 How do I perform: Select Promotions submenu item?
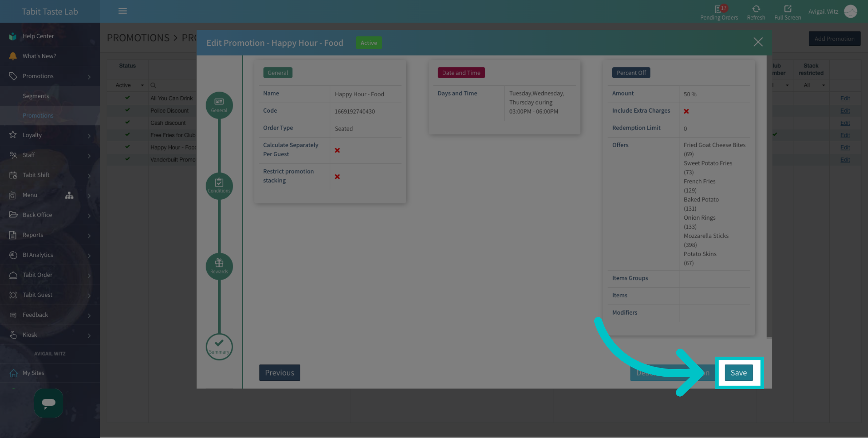pyautogui.click(x=50, y=116)
